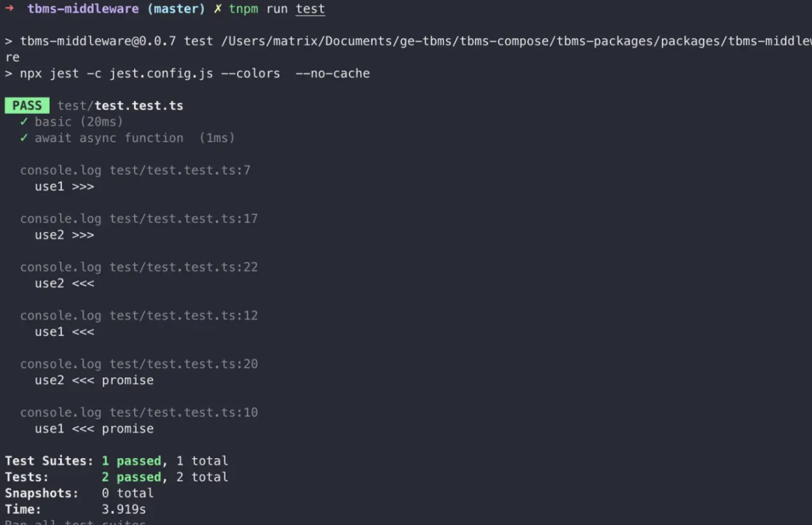
Task: Jump to test.test.ts:12 log source
Action: click(183, 315)
